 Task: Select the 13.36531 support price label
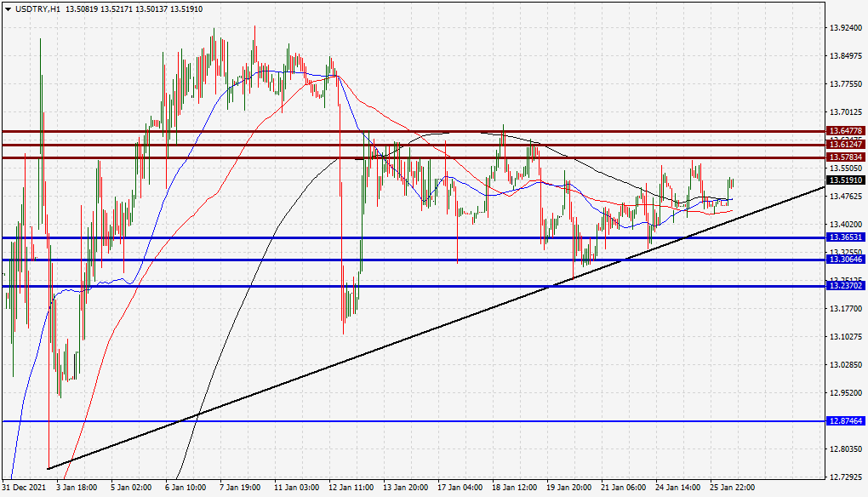(x=845, y=237)
